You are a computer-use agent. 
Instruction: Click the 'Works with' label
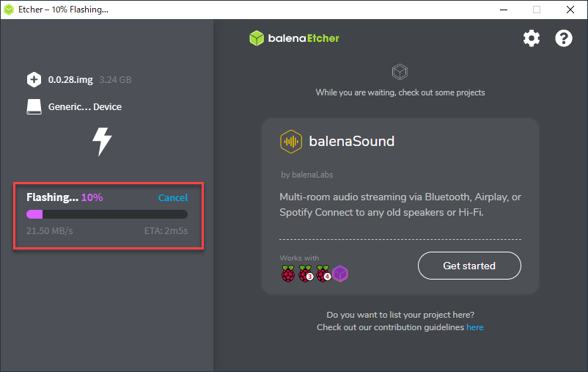click(x=299, y=258)
